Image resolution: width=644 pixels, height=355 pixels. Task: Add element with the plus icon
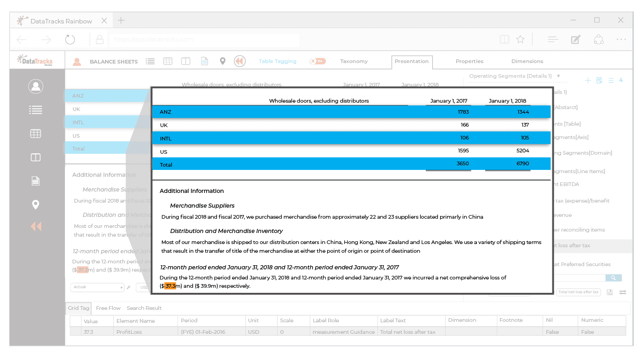coord(588,81)
